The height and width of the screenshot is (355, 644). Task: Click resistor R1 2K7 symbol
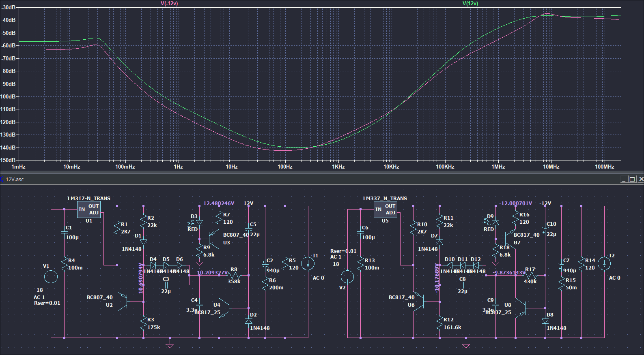(x=117, y=228)
